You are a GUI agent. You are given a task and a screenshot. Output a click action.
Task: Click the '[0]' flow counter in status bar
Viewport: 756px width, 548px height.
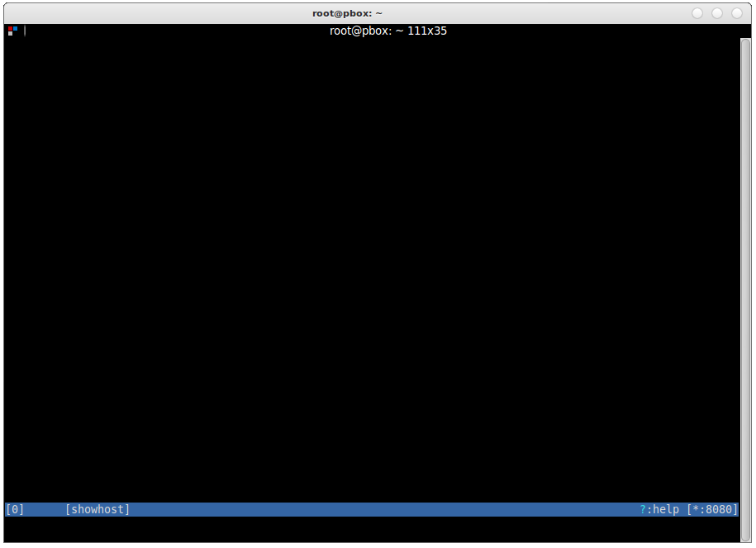pyautogui.click(x=15, y=509)
